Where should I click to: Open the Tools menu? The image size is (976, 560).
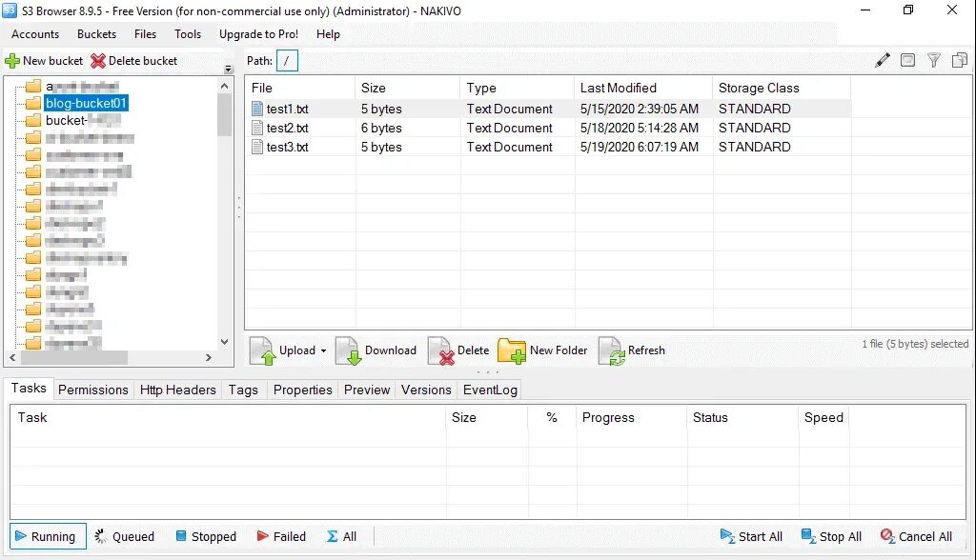pyautogui.click(x=188, y=34)
